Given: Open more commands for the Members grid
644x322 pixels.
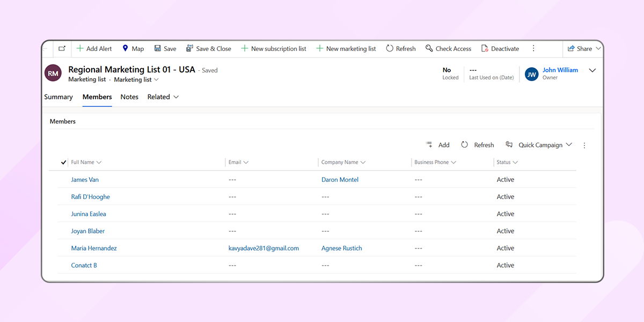Looking at the screenshot, I should pyautogui.click(x=584, y=145).
